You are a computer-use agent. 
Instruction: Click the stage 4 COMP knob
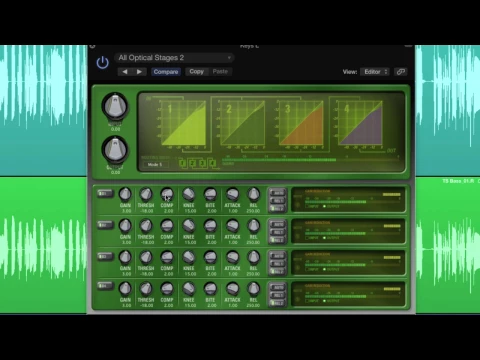[167, 288]
